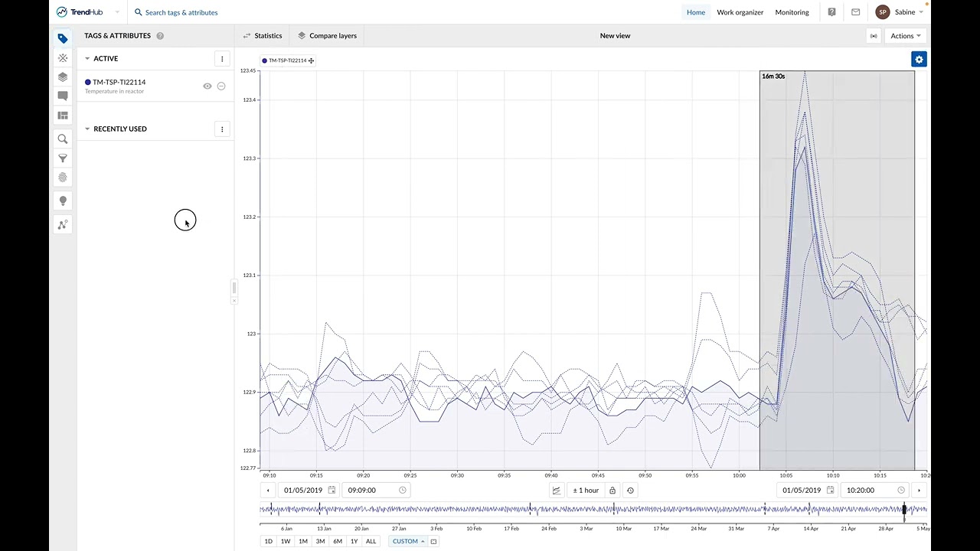Screen dimensions: 980x551
Task: Open the CUSTOM period dropdown
Action: point(408,541)
